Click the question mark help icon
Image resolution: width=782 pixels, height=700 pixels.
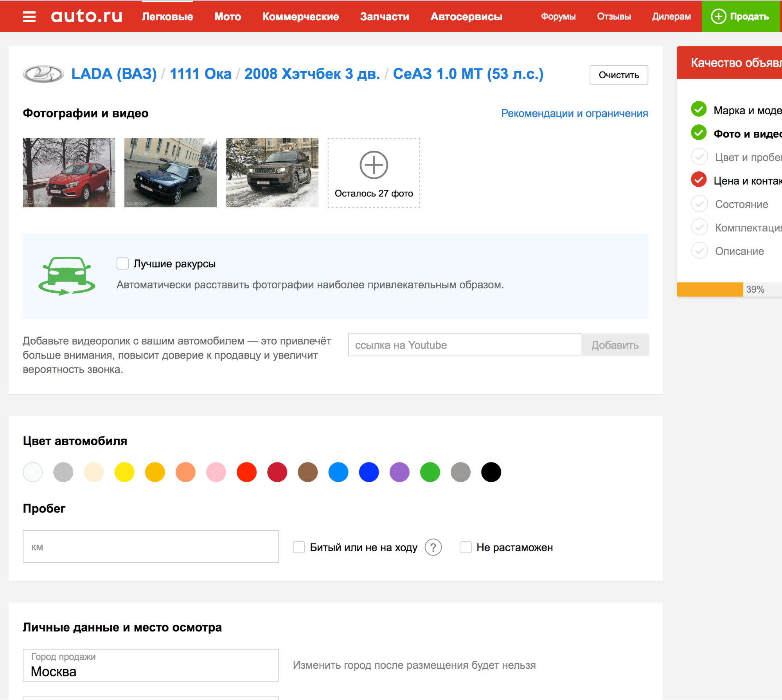[x=433, y=547]
